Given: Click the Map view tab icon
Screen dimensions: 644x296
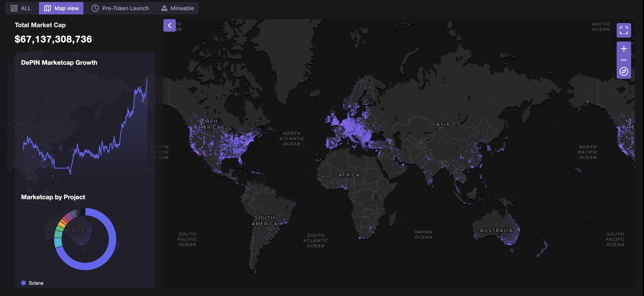Looking at the screenshot, I should click(47, 8).
